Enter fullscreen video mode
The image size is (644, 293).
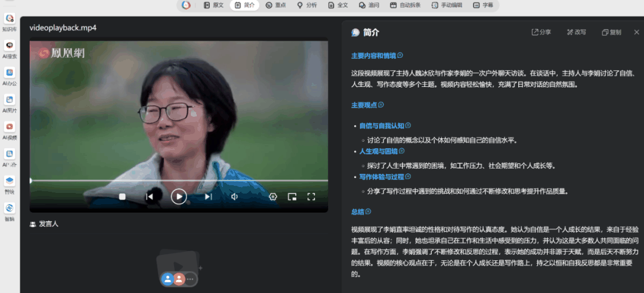point(311,197)
